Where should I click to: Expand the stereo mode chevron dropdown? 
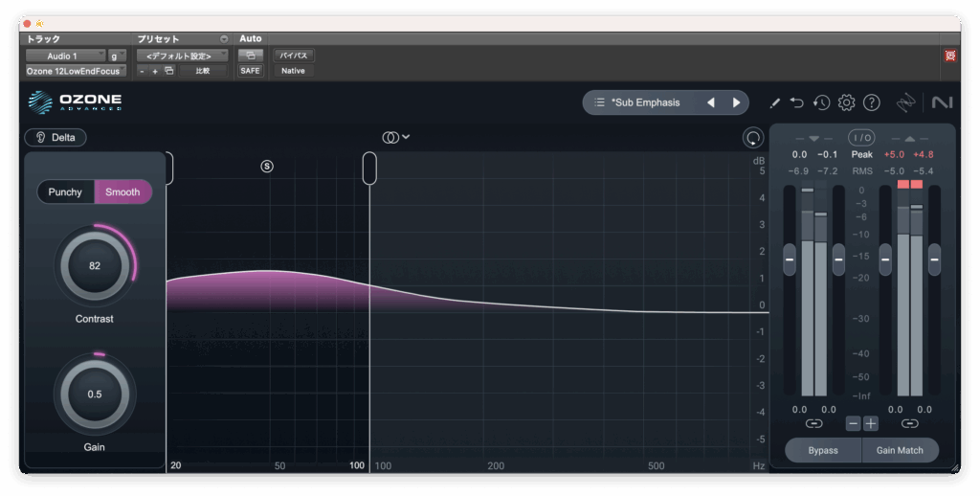pyautogui.click(x=406, y=137)
